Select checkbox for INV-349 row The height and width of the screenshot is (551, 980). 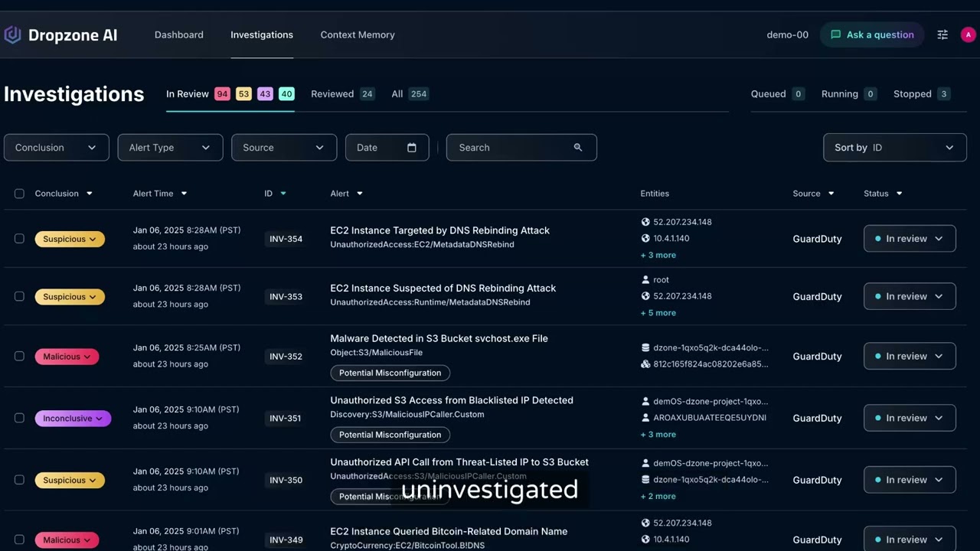[19, 540]
